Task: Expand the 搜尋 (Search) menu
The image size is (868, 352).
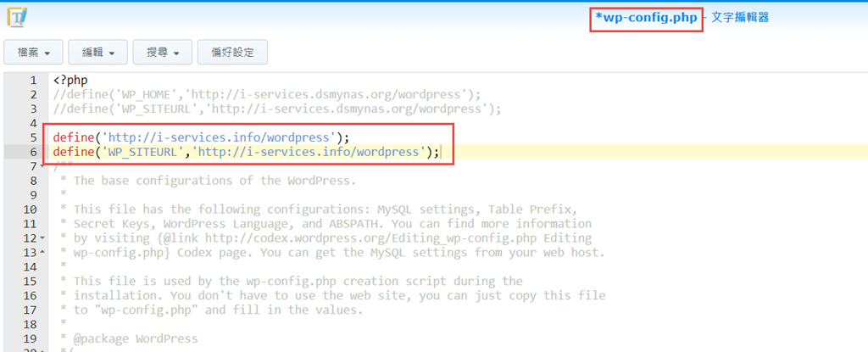Action: click(x=163, y=53)
